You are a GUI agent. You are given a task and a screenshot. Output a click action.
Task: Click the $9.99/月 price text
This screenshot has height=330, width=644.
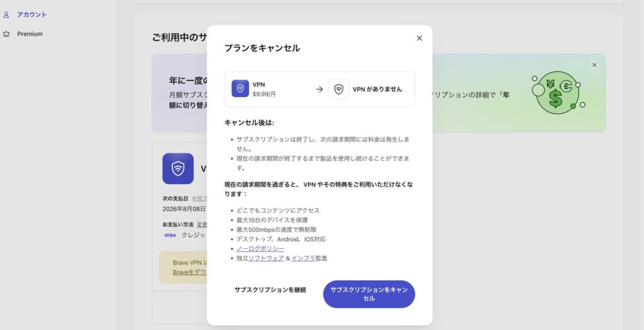coord(264,94)
